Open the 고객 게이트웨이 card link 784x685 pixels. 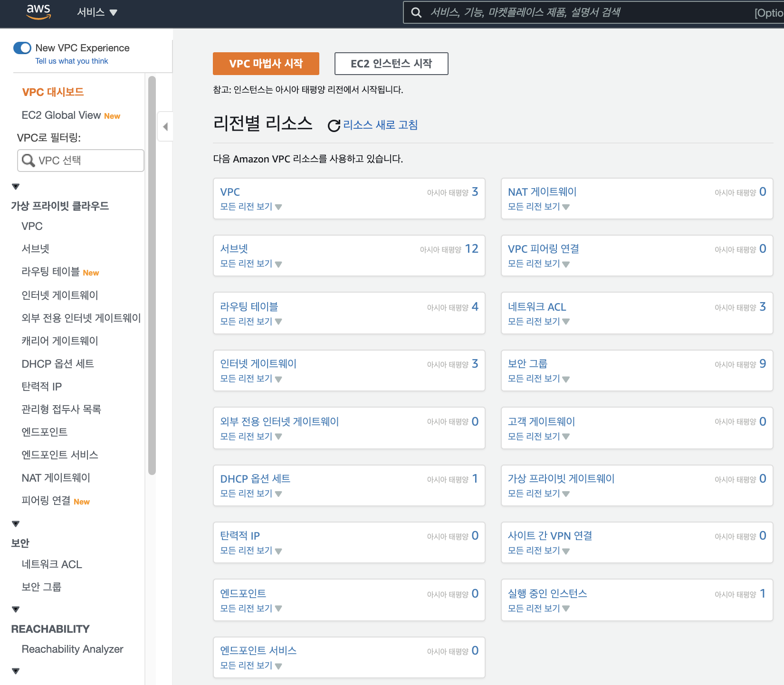542,422
